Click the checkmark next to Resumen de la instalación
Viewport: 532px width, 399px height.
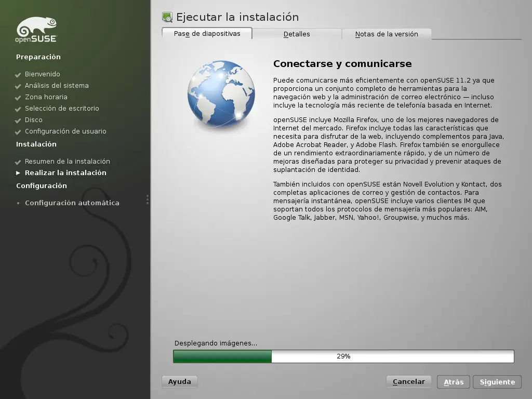[18, 162]
